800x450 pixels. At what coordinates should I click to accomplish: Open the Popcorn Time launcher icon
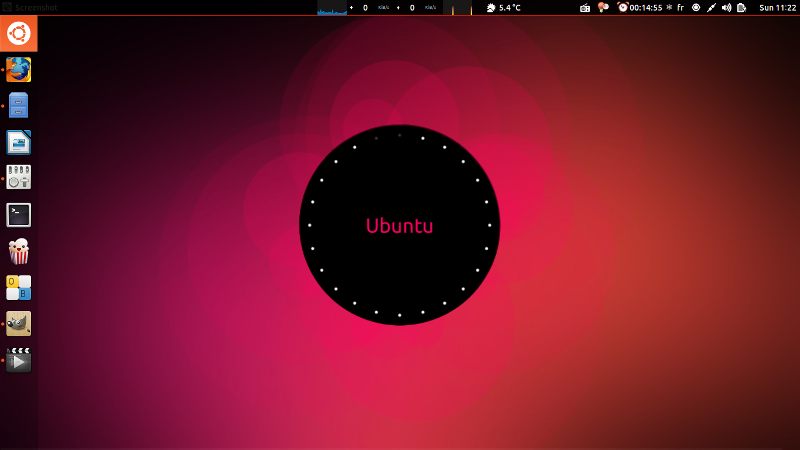click(18, 251)
